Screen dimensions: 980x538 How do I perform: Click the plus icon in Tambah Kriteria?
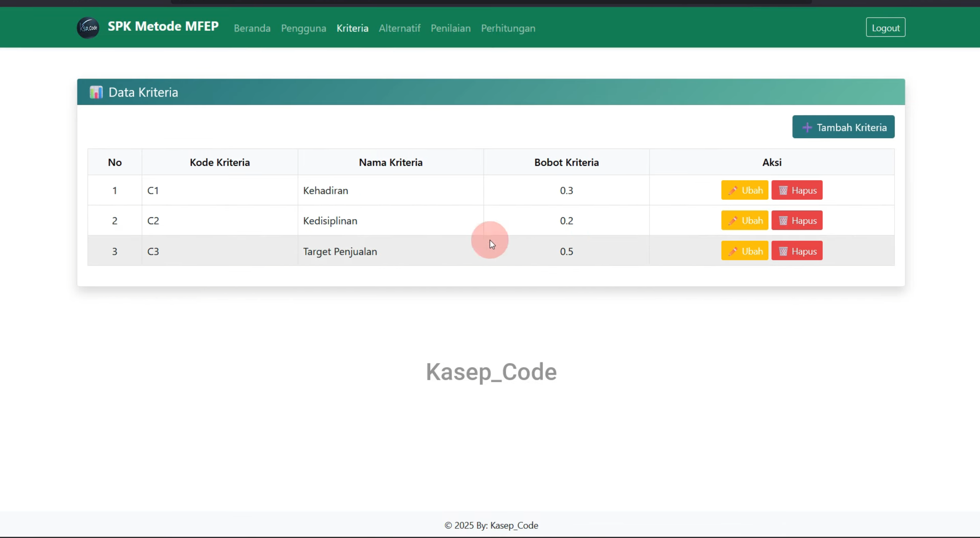(x=807, y=127)
